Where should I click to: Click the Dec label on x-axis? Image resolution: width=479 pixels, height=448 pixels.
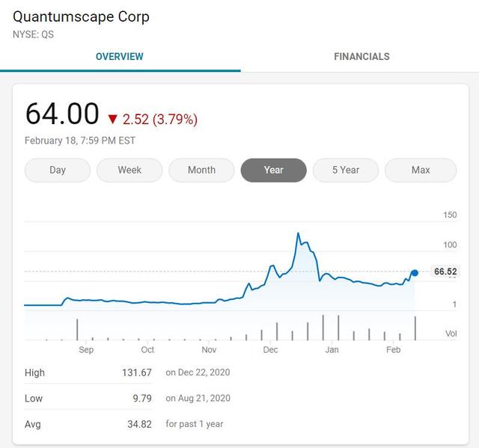point(270,350)
